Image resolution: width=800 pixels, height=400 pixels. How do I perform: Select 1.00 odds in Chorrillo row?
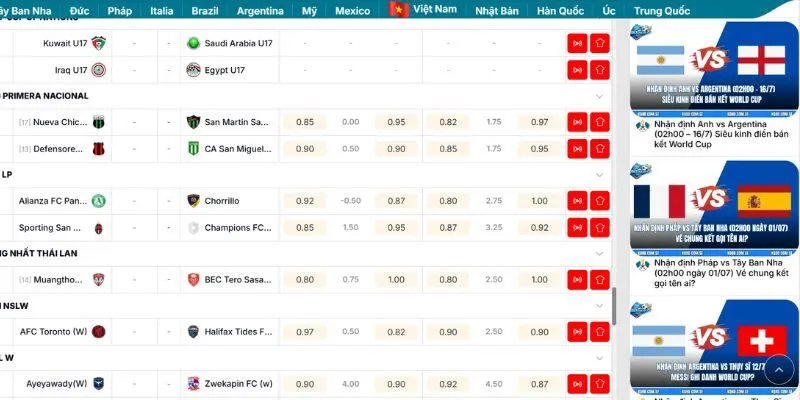(539, 201)
